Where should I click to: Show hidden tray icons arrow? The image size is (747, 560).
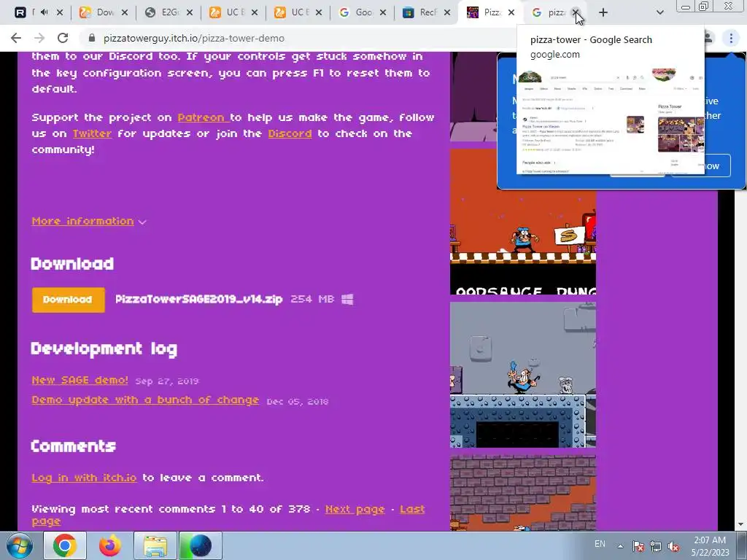pos(620,546)
